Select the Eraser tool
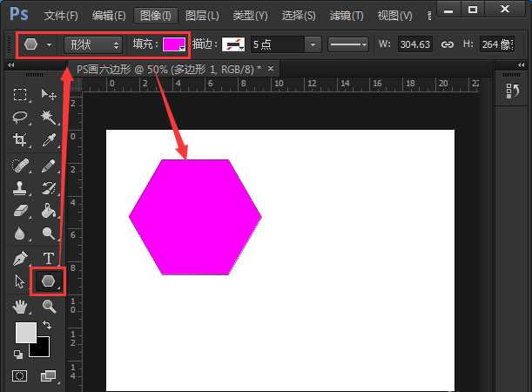 [21, 211]
